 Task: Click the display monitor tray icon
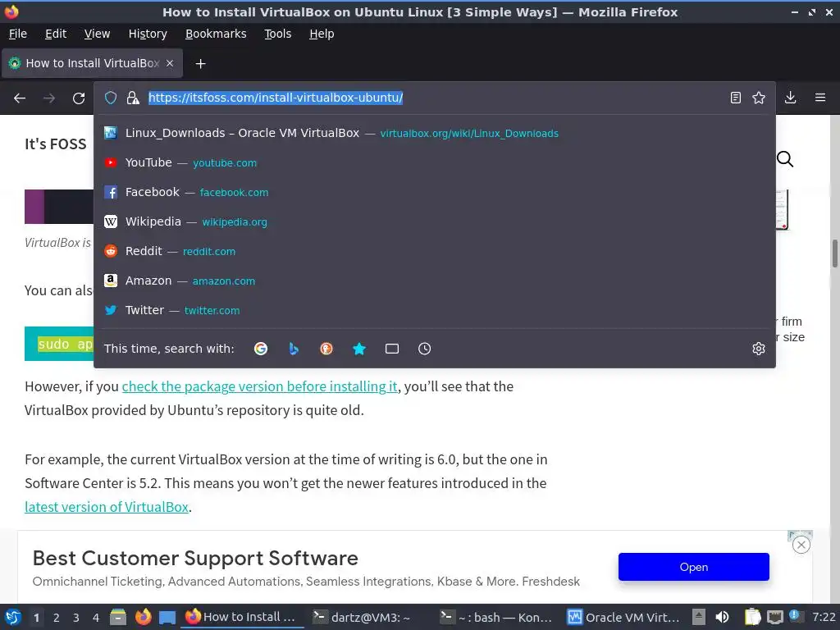[x=774, y=618]
